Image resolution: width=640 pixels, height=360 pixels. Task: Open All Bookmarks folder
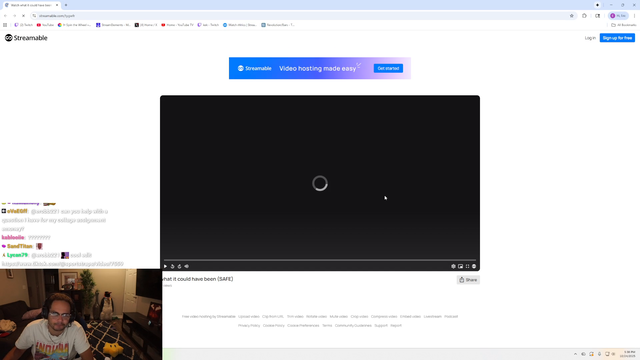point(623,25)
